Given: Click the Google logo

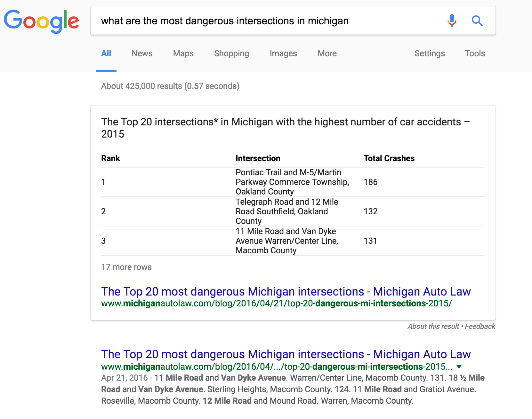Looking at the screenshot, I should tap(42, 21).
